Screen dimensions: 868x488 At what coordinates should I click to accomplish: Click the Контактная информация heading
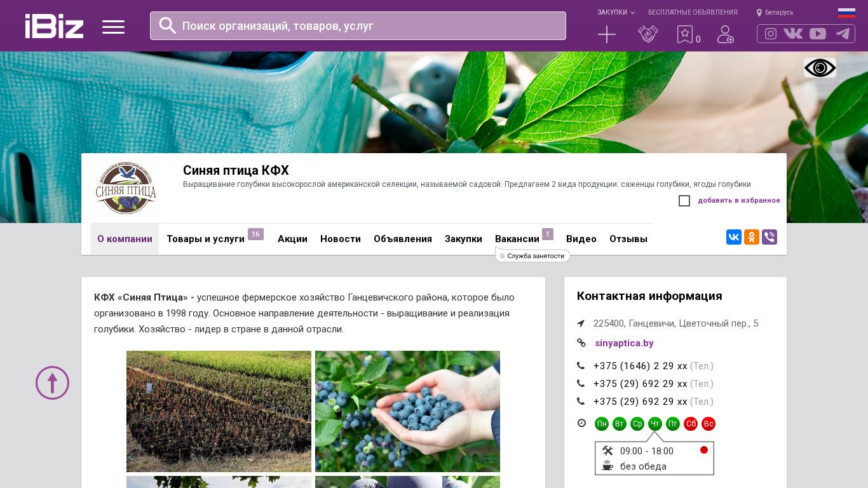649,296
